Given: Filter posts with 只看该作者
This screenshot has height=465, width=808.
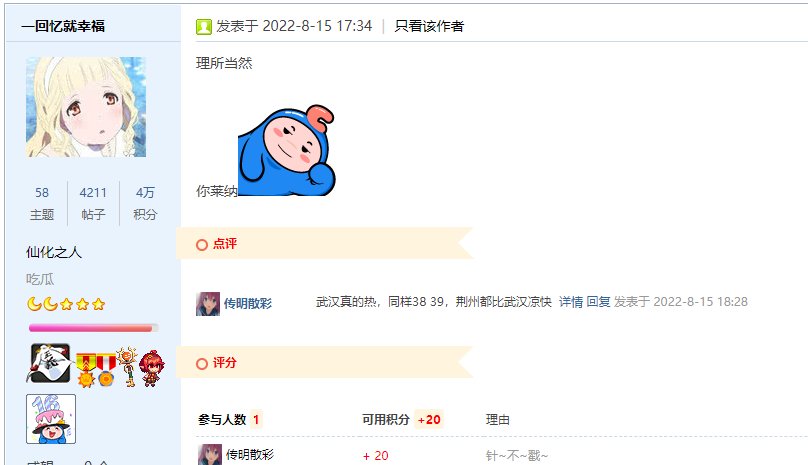Looking at the screenshot, I should [x=429, y=26].
